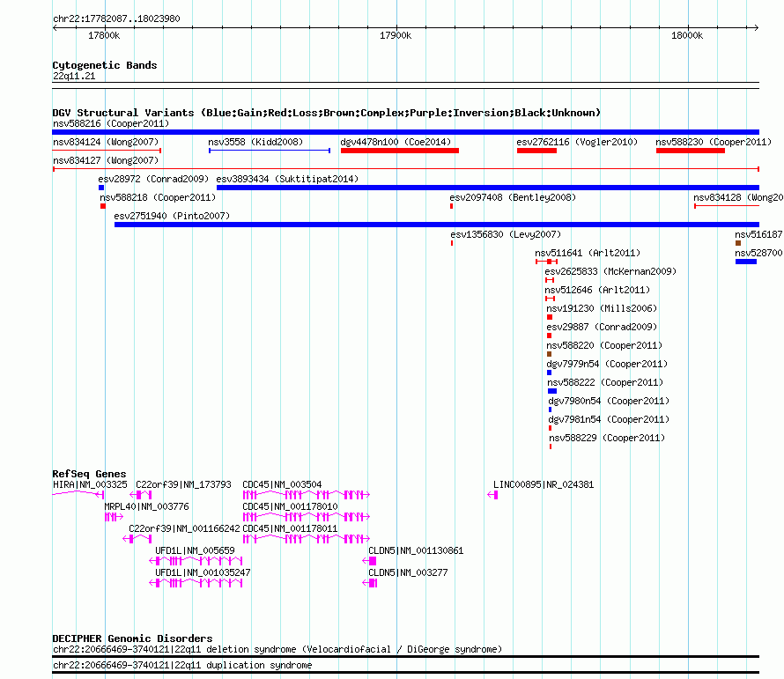Click the MRPL40|NM_003776 gene label
Viewport: 784px width, 679px height.
[146, 506]
